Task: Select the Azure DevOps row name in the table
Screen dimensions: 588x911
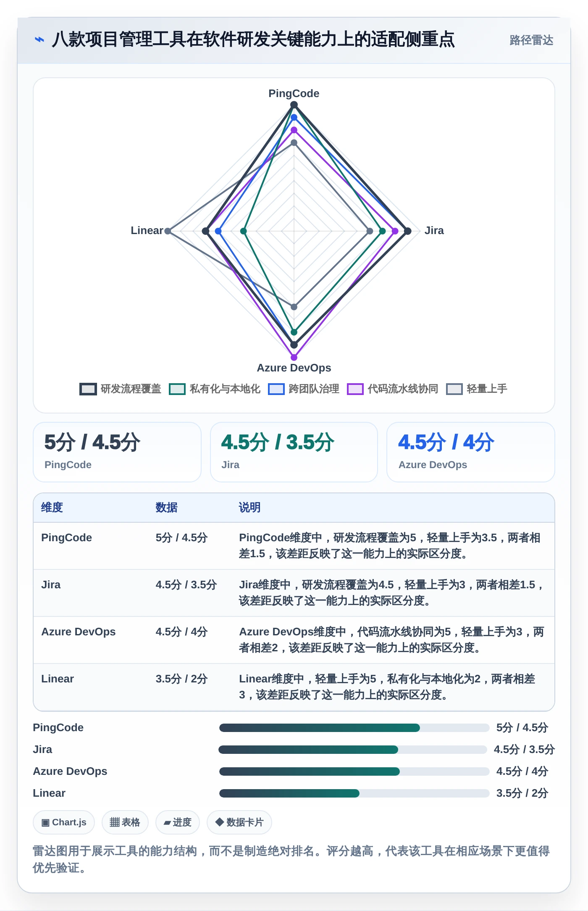Action: [x=78, y=632]
